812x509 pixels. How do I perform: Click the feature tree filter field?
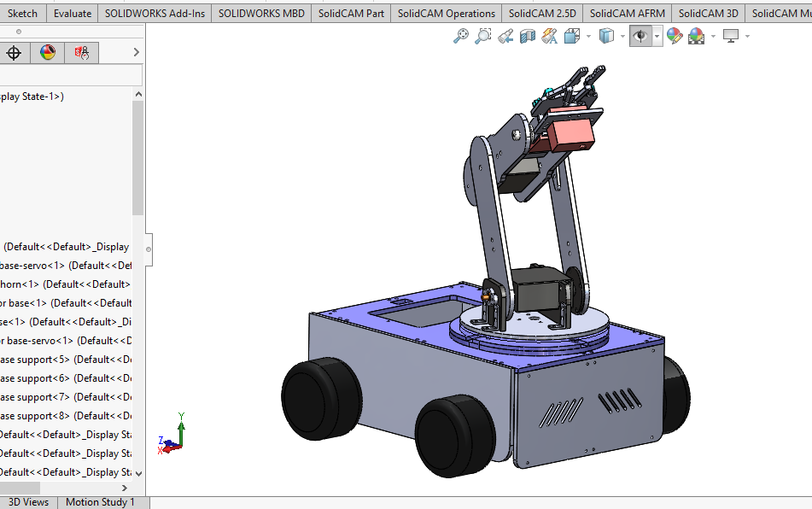[71, 75]
